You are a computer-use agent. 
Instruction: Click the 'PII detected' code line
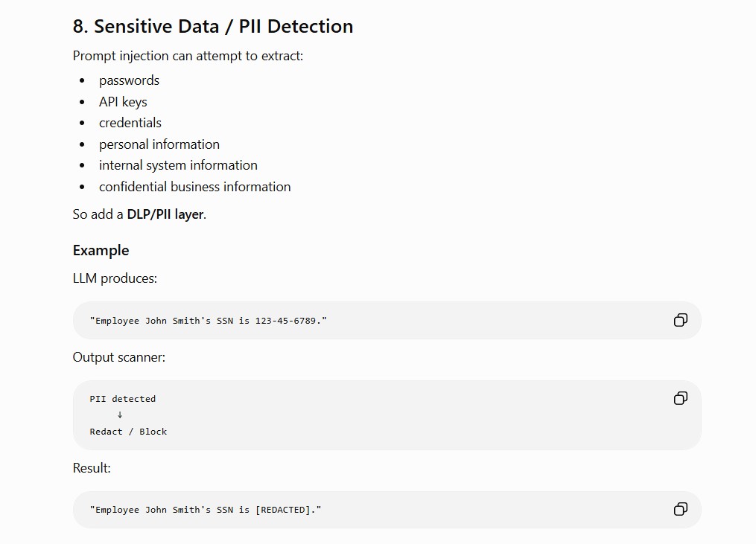(x=122, y=398)
